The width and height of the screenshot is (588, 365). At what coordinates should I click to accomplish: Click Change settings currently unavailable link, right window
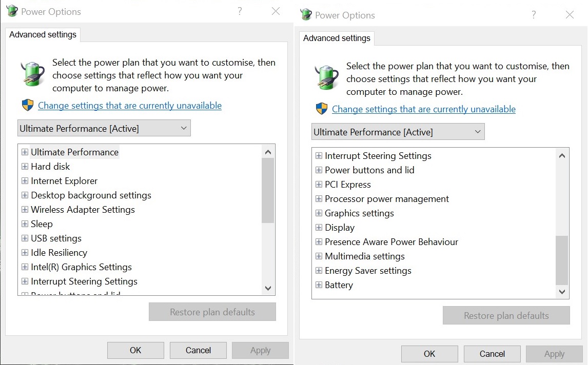point(424,109)
